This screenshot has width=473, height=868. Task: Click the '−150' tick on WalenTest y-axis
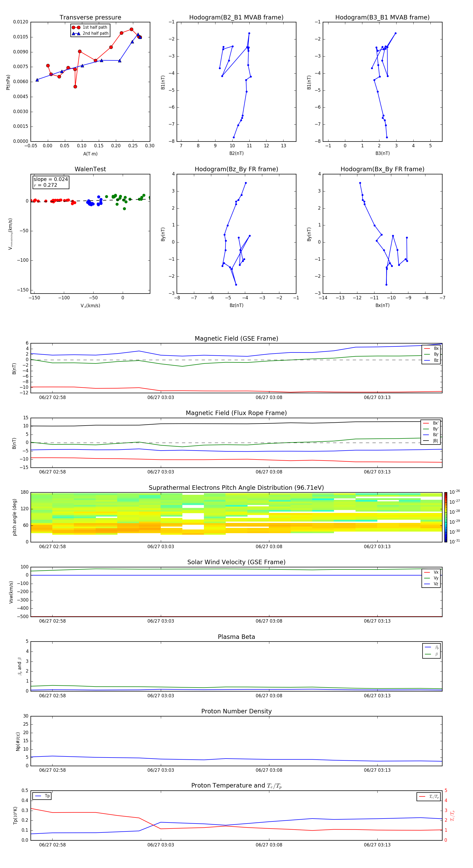coord(23,290)
